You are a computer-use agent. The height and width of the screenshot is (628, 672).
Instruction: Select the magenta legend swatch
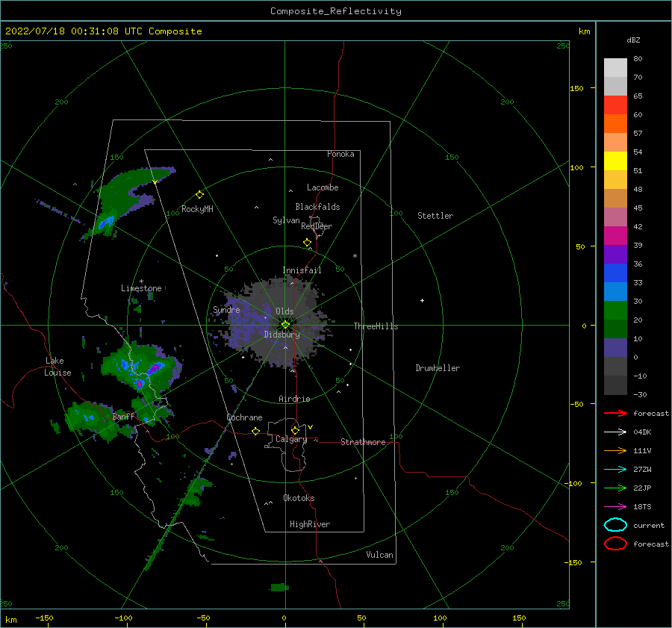tap(615, 236)
